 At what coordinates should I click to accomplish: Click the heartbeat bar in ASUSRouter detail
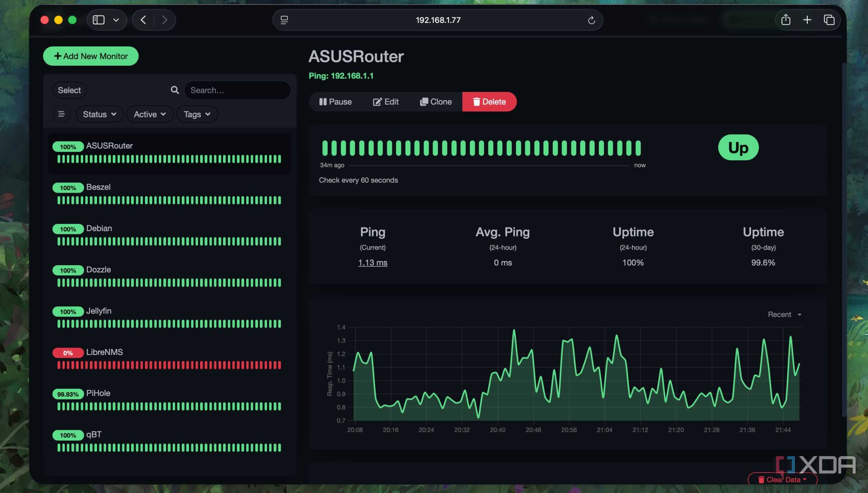[482, 148]
